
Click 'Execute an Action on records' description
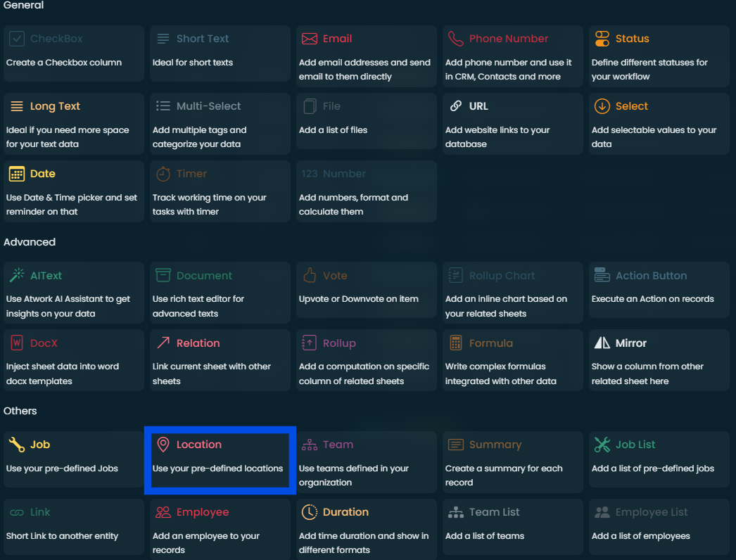652,298
